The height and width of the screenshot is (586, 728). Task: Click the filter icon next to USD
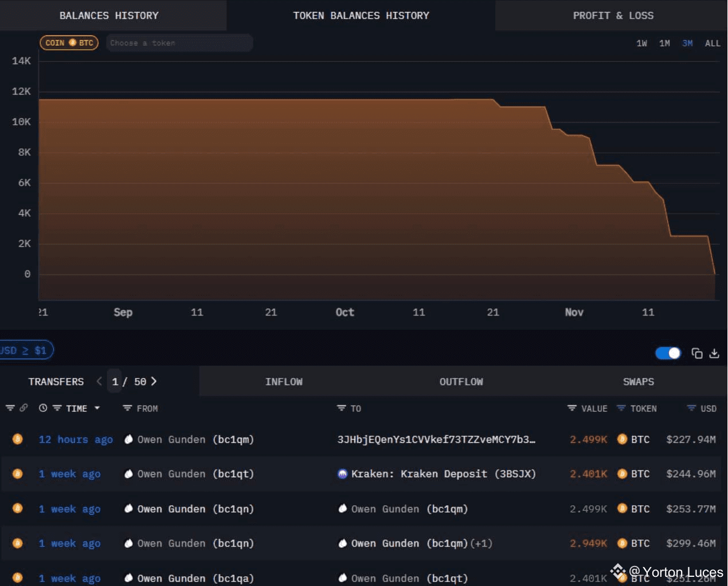[x=691, y=408]
